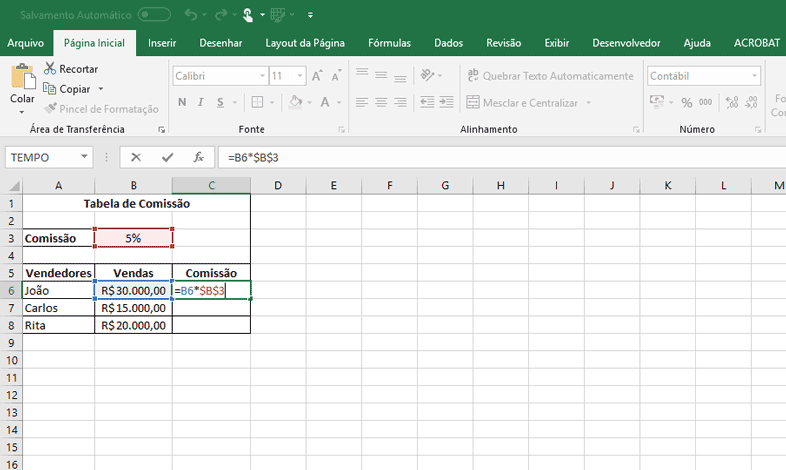Click the fill color paint bucket
Screen dimensions: 786x470
coord(295,103)
